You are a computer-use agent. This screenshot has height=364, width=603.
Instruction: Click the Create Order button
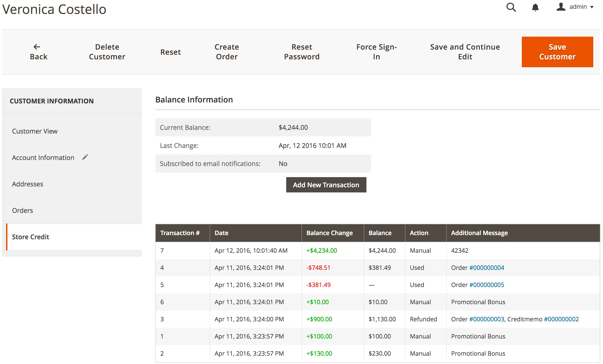(x=227, y=52)
